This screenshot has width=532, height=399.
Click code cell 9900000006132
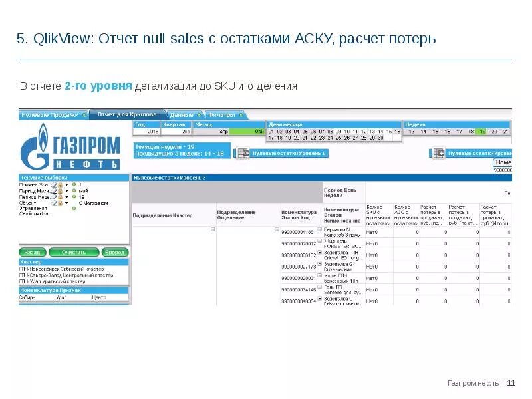tap(299, 255)
